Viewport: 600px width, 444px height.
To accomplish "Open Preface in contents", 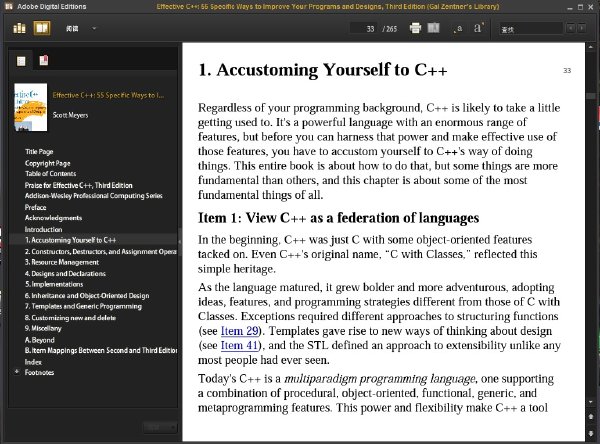I will click(x=35, y=207).
